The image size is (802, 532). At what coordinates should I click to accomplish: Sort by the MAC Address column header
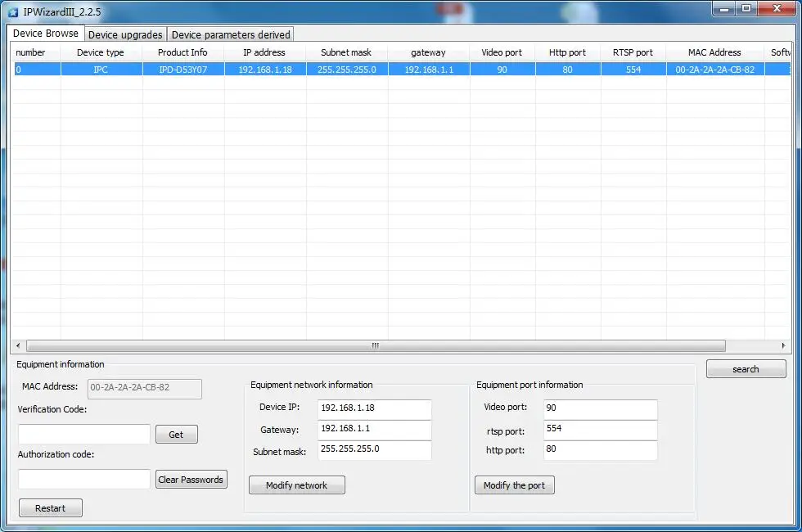point(714,52)
